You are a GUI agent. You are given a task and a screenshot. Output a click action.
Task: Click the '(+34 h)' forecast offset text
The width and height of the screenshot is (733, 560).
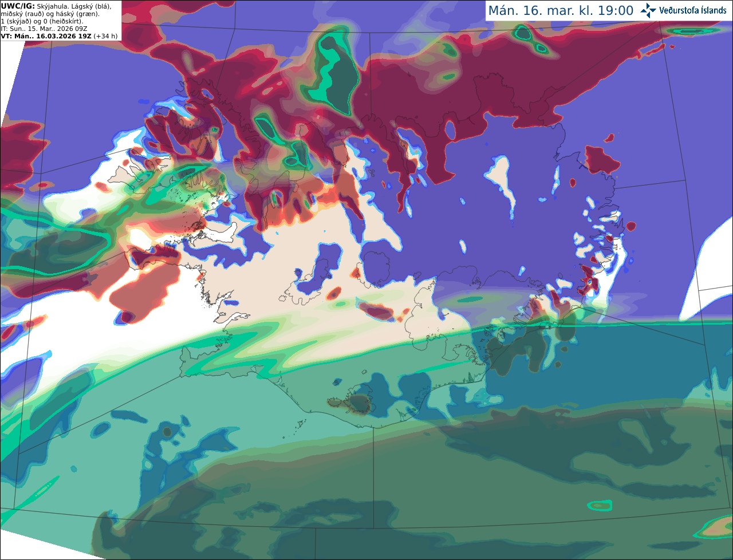click(106, 36)
